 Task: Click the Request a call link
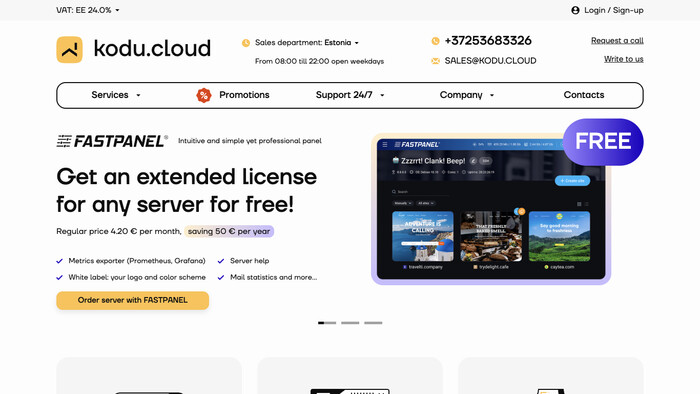617,41
